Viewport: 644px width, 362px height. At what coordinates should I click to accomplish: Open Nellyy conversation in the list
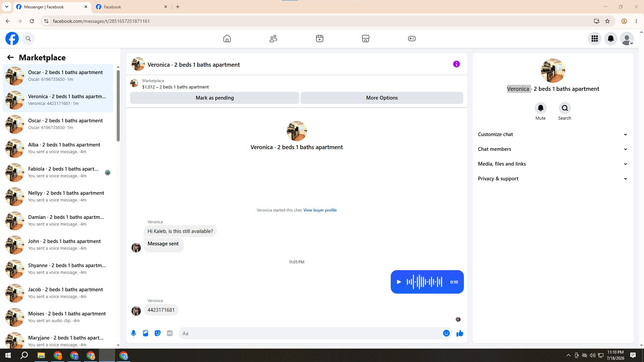tap(58, 196)
